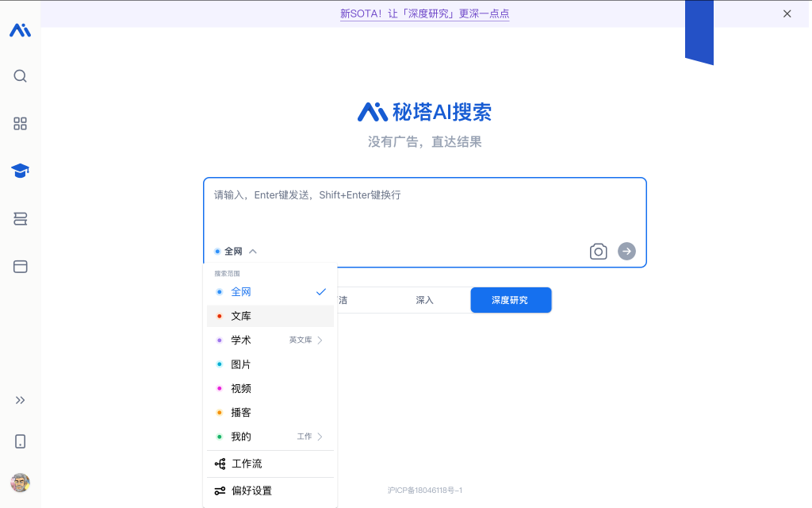This screenshot has width=812, height=508.
Task: Open the search icon in sidebar
Action: (20, 76)
